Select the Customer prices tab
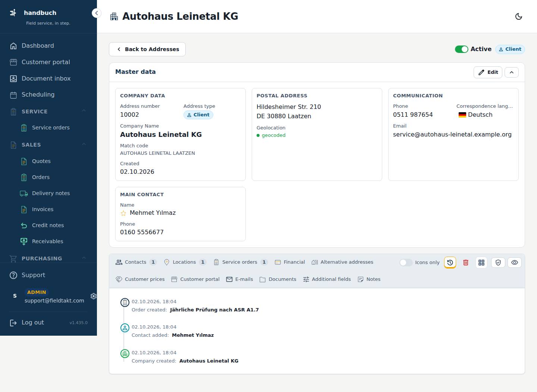This screenshot has height=392, width=537. 140,279
